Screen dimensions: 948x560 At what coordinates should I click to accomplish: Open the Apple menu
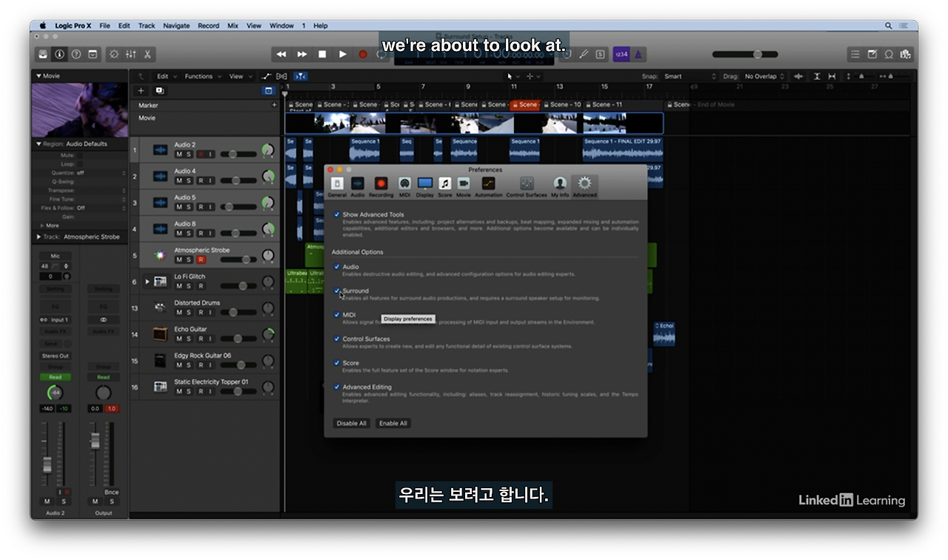[43, 25]
